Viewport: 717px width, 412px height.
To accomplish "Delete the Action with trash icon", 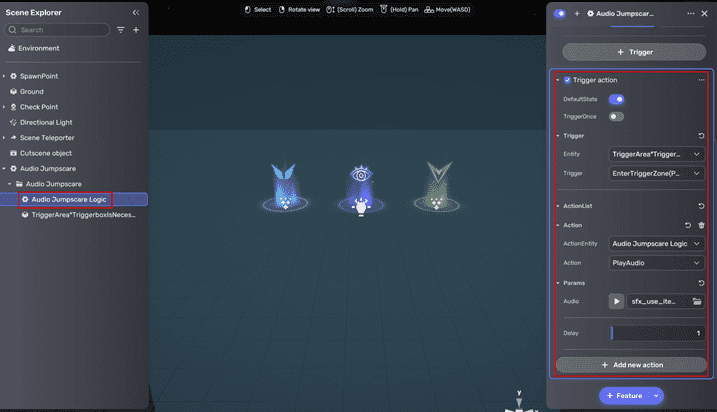I will [x=701, y=225].
